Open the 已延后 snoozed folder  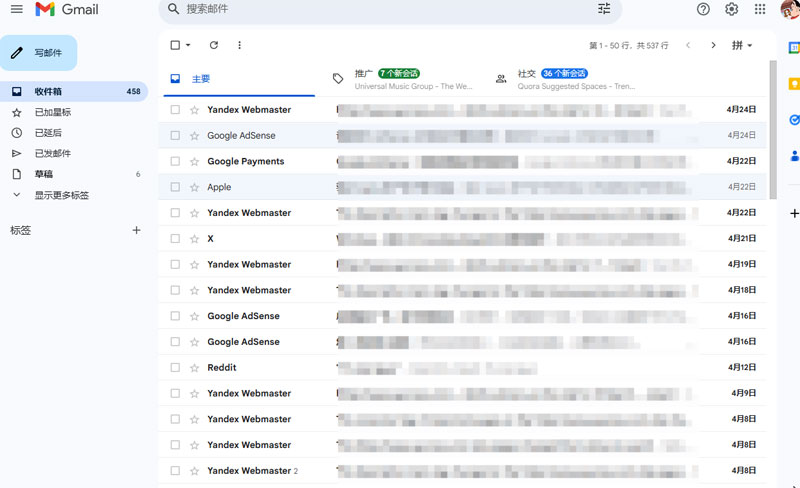coord(48,133)
